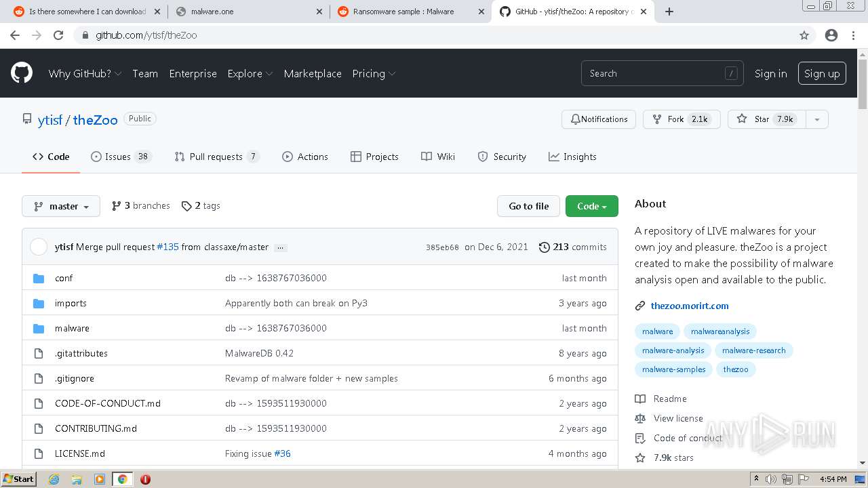Open Internet Explorer from taskbar
The image size is (868, 488).
pyautogui.click(x=54, y=479)
